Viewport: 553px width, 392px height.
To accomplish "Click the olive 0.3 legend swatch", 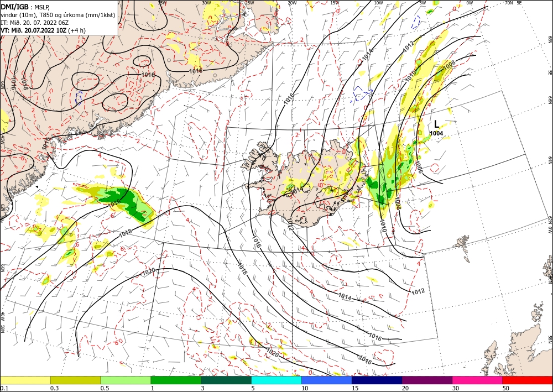I will tap(75, 380).
